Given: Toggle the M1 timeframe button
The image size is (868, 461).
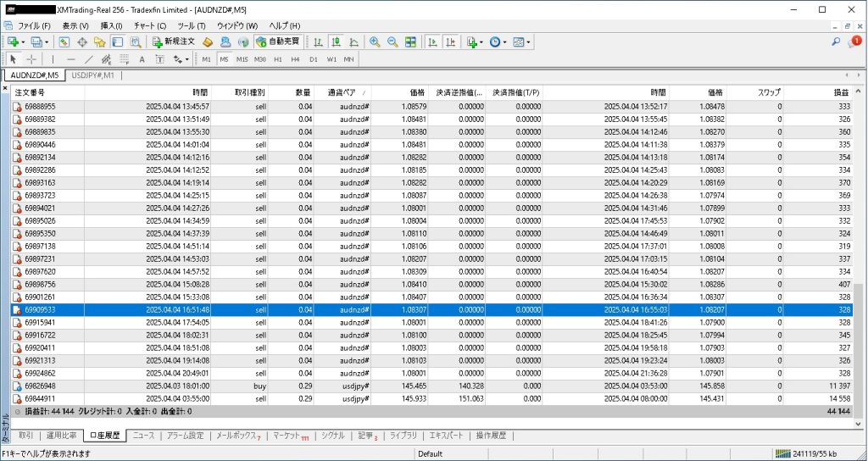Looking at the screenshot, I should pos(207,59).
